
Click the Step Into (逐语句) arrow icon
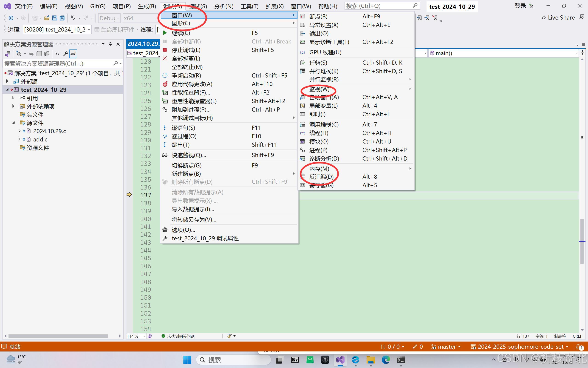click(x=165, y=127)
